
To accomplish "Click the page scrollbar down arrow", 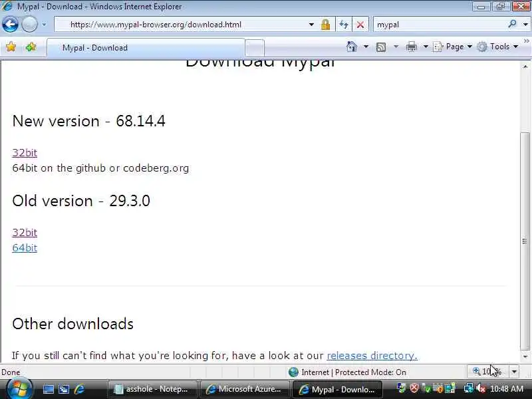I will (525, 356).
